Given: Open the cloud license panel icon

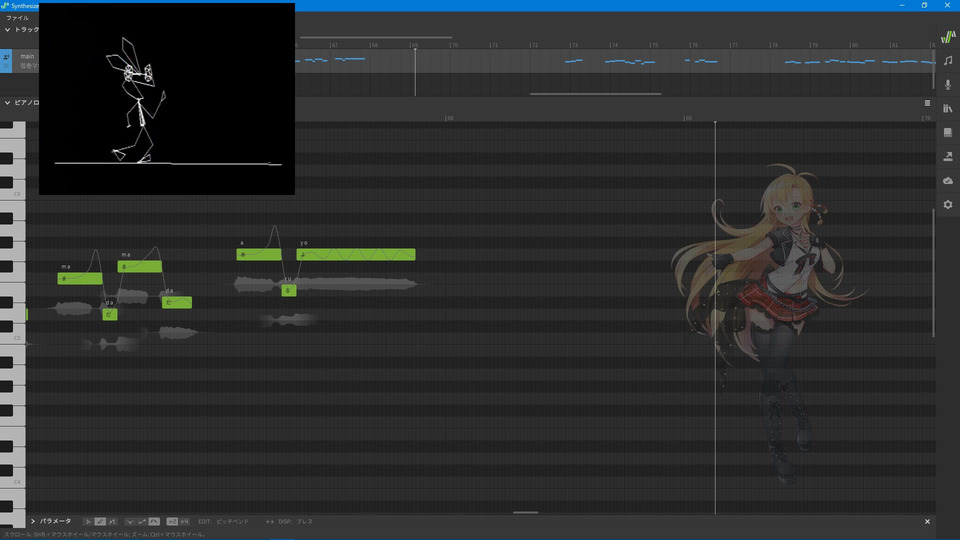Looking at the screenshot, I should pyautogui.click(x=948, y=181).
